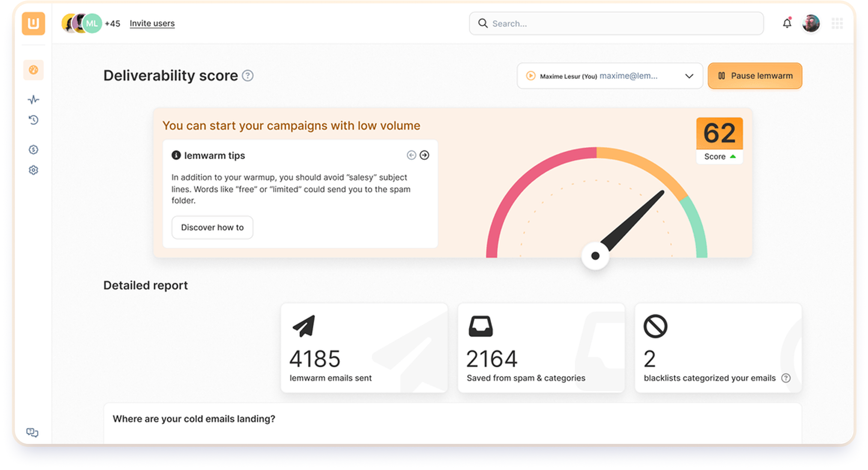The height and width of the screenshot is (470, 868).
Task: Open the activity pulse sidebar icon
Action: 33,99
